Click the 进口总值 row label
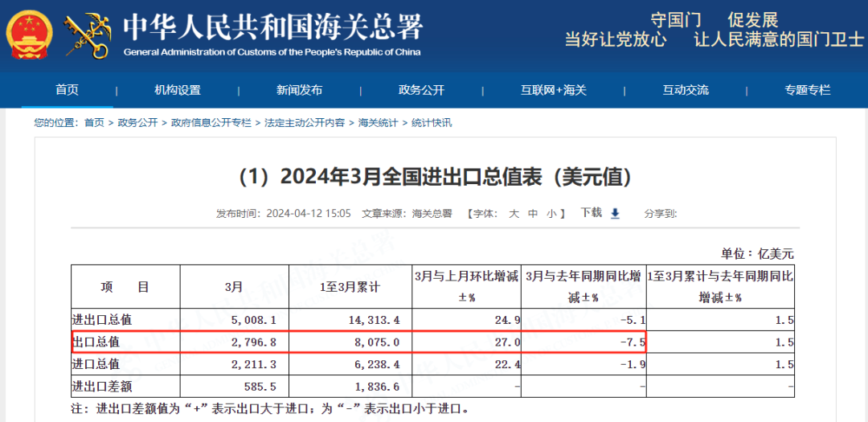Screen dimensions: 868x422 96,364
